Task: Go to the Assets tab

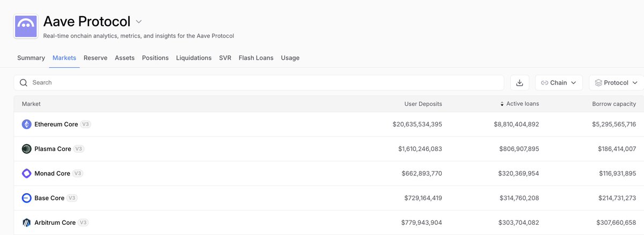Action: coord(125,58)
